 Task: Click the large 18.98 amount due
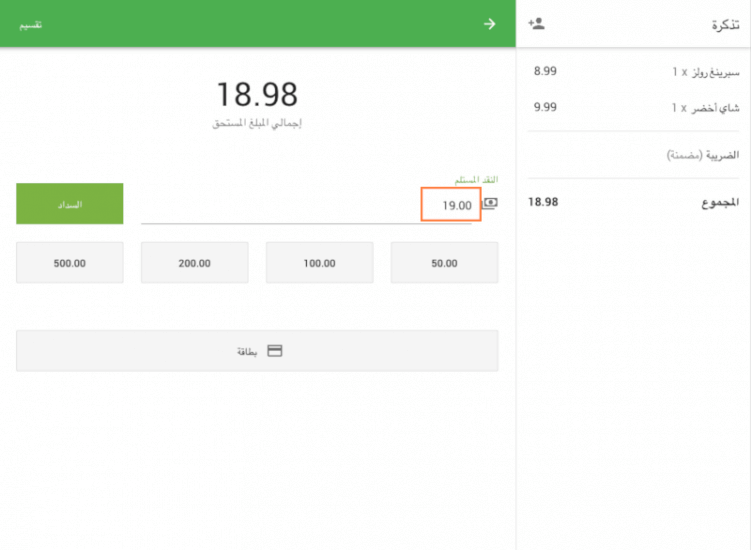click(x=257, y=95)
